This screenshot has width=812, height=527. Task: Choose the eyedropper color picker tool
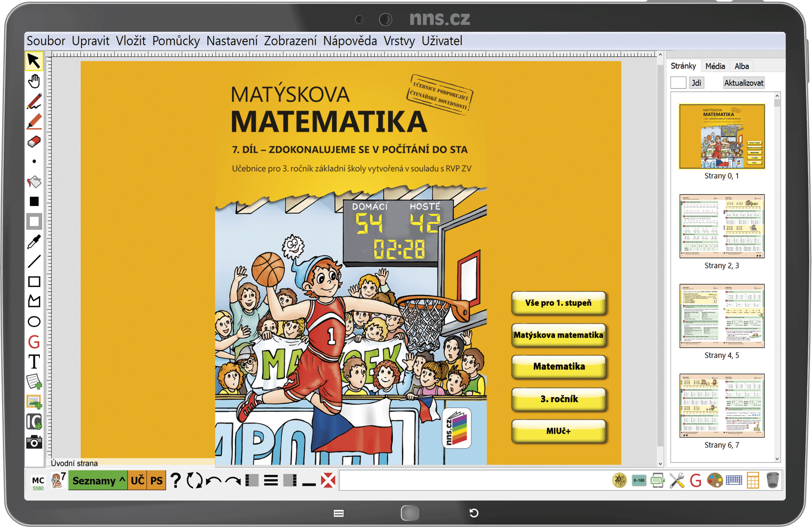(x=34, y=242)
